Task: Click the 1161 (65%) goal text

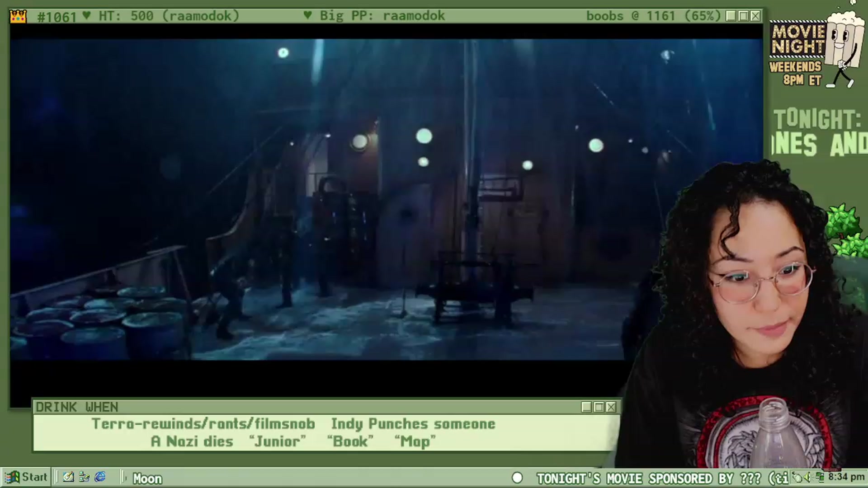Action: 683,16
